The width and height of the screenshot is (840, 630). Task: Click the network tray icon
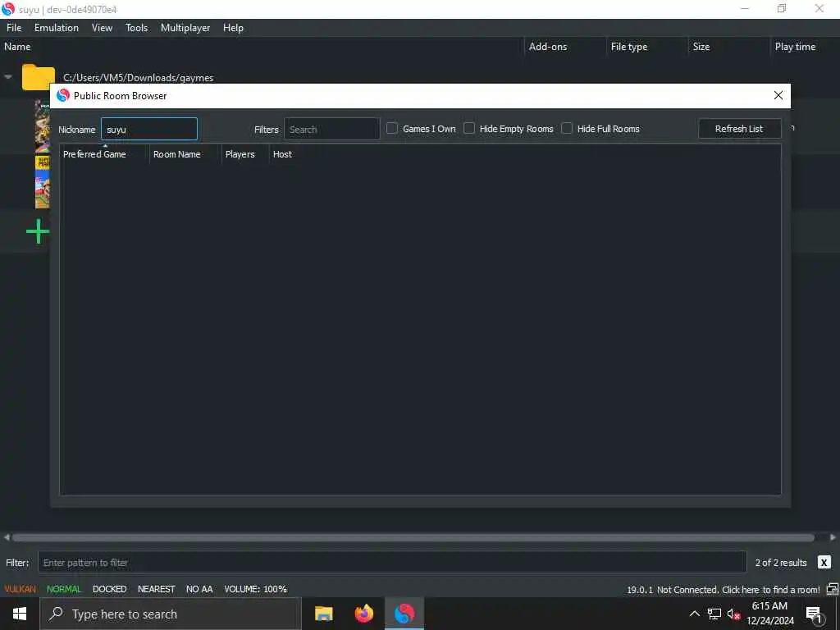pos(714,614)
